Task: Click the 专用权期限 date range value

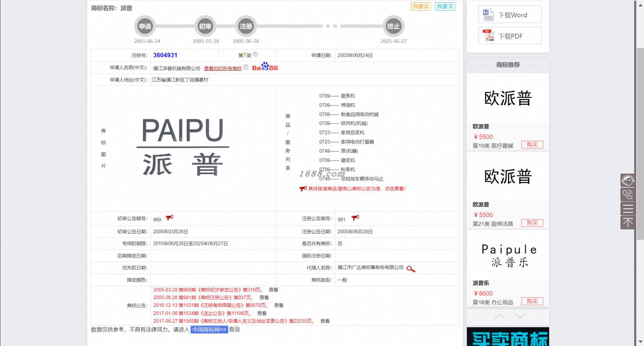Action: click(191, 244)
